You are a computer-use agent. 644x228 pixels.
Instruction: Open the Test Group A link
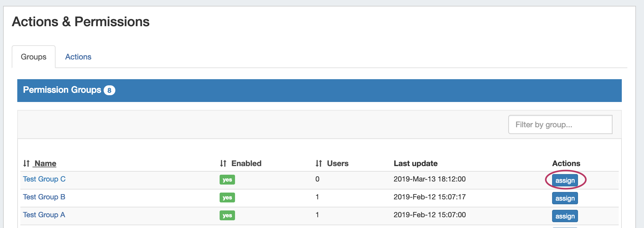click(x=44, y=215)
